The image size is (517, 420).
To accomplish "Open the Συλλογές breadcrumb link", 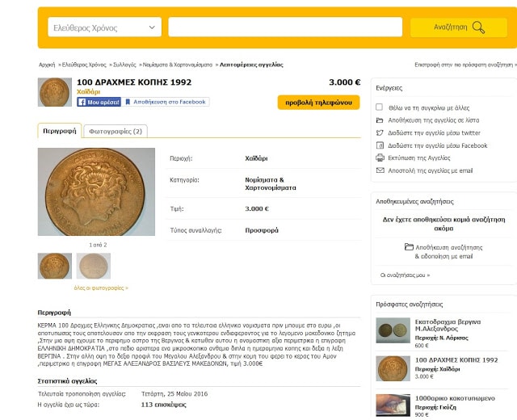I will (x=124, y=65).
